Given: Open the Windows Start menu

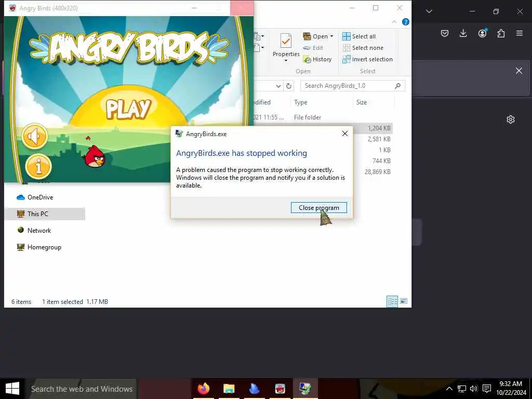Looking at the screenshot, I should click(x=12, y=389).
